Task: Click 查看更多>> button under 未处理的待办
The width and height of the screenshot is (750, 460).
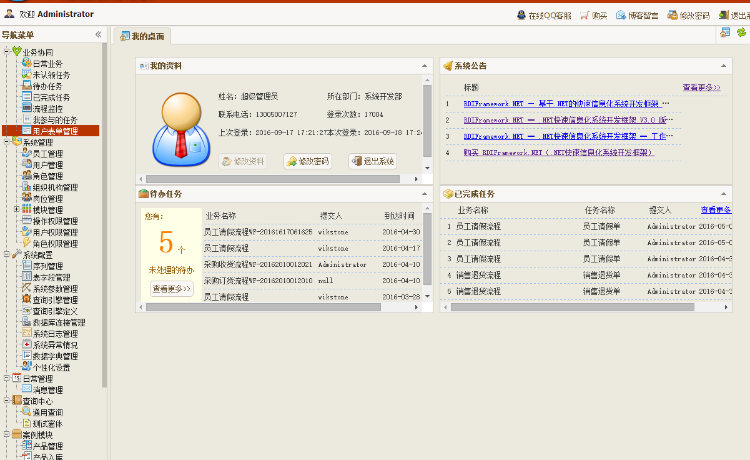Action: [x=172, y=289]
